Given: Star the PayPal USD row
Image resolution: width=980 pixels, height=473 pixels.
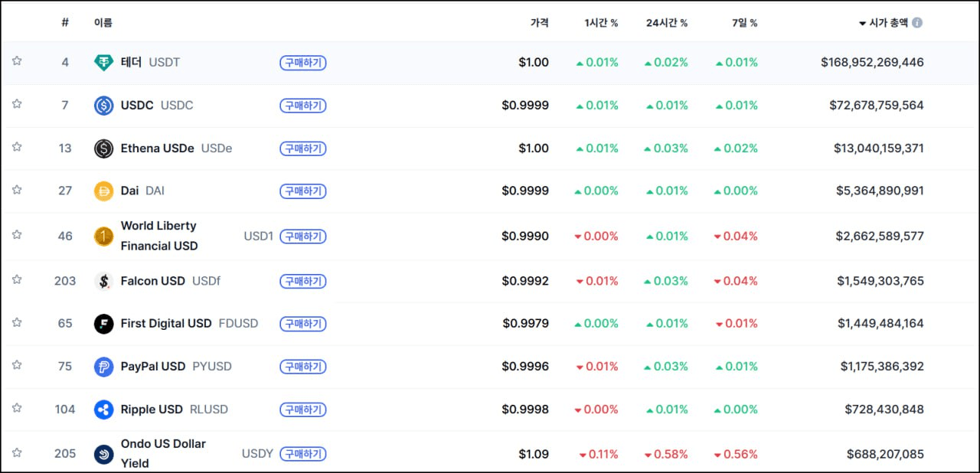Looking at the screenshot, I should [17, 365].
